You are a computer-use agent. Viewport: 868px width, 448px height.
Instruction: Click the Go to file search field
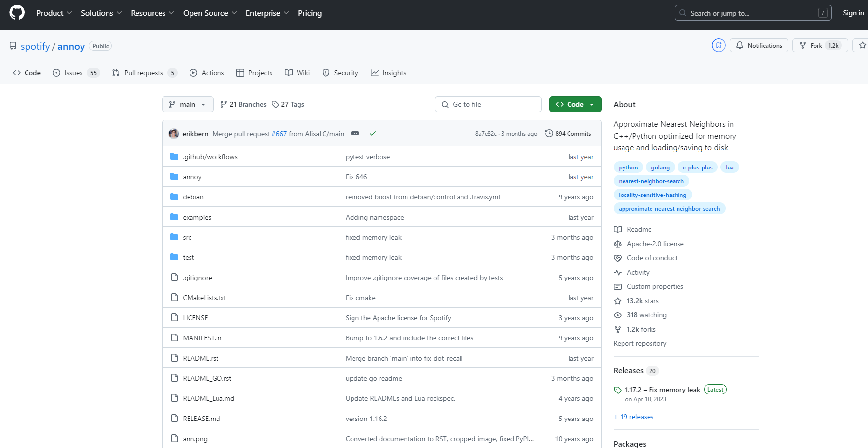pyautogui.click(x=488, y=104)
